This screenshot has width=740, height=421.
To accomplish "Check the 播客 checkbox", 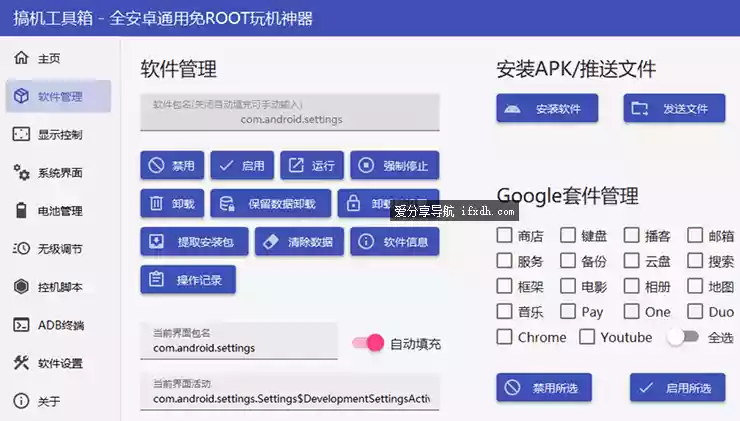I will (x=631, y=235).
